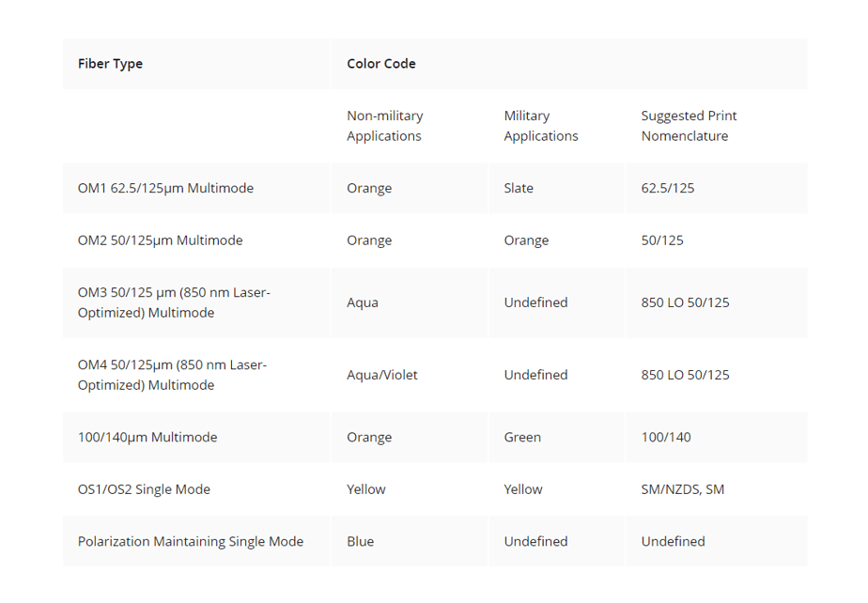Screen dimensions: 868x603
Task: Click the OM4 50/125µm Laser-Optimized cell
Action: 172,375
